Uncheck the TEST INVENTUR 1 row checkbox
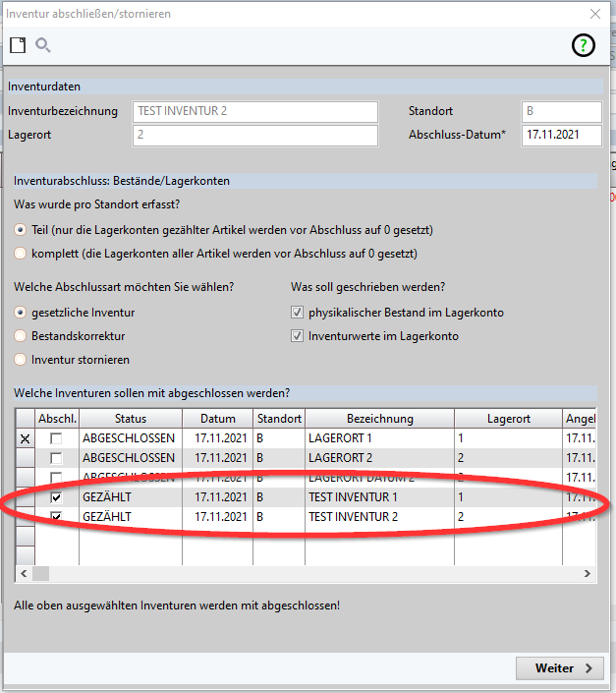 click(57, 497)
